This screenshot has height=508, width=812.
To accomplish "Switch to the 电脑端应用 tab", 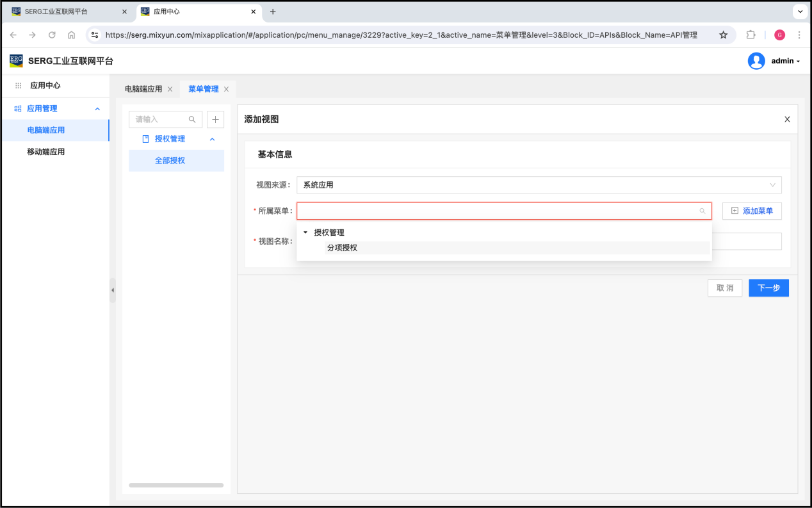I will (x=143, y=89).
